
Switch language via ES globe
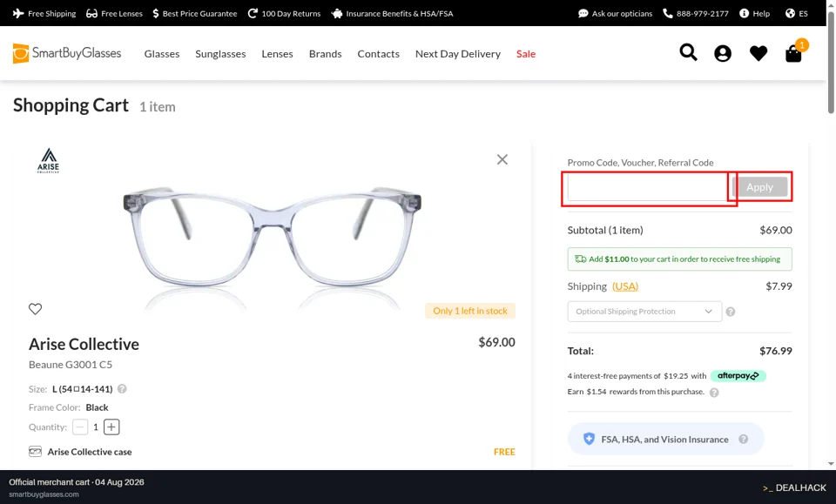(797, 13)
